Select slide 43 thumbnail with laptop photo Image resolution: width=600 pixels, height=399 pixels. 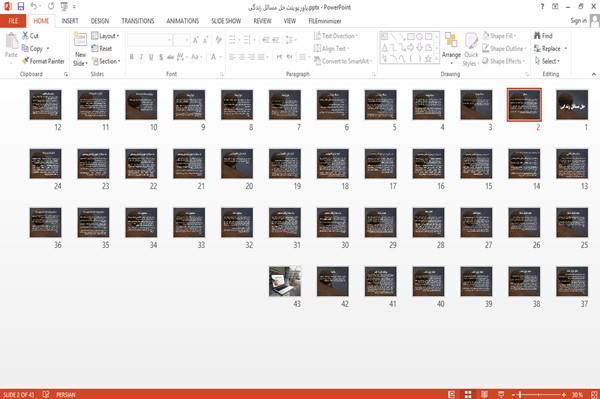point(285,282)
